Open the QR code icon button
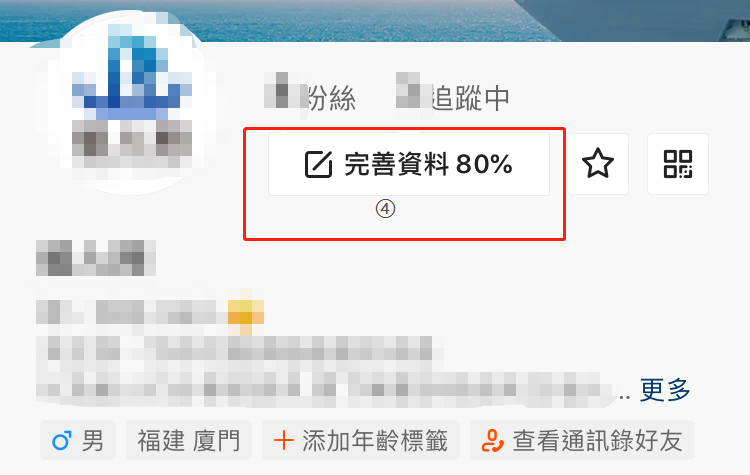The image size is (750, 475). [678, 164]
